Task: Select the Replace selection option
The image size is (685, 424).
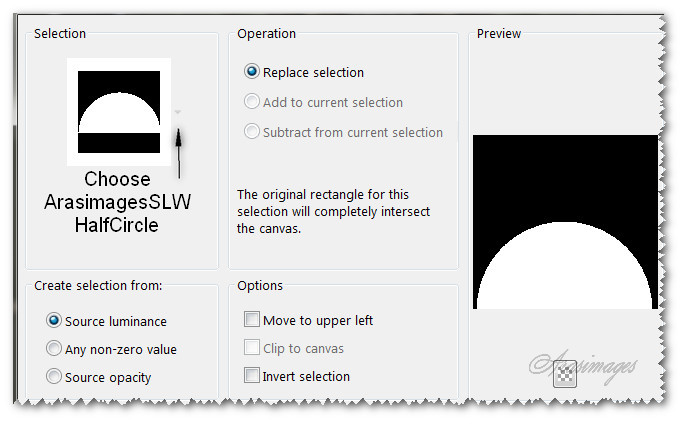Action: pos(252,72)
